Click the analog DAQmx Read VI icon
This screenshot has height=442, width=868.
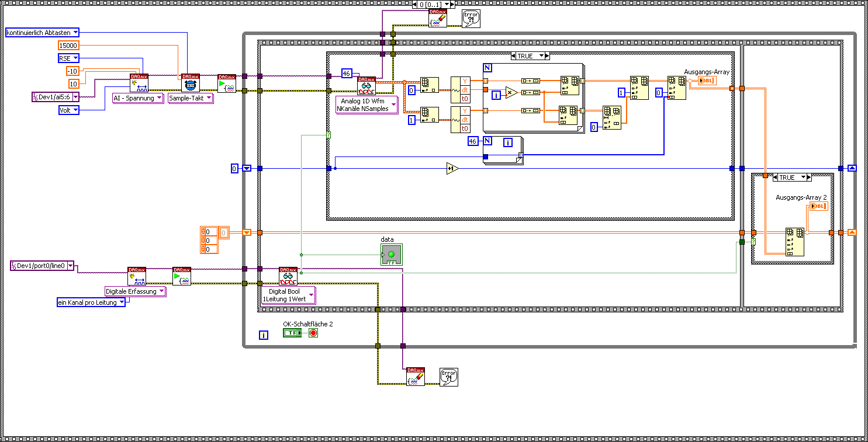tap(367, 85)
